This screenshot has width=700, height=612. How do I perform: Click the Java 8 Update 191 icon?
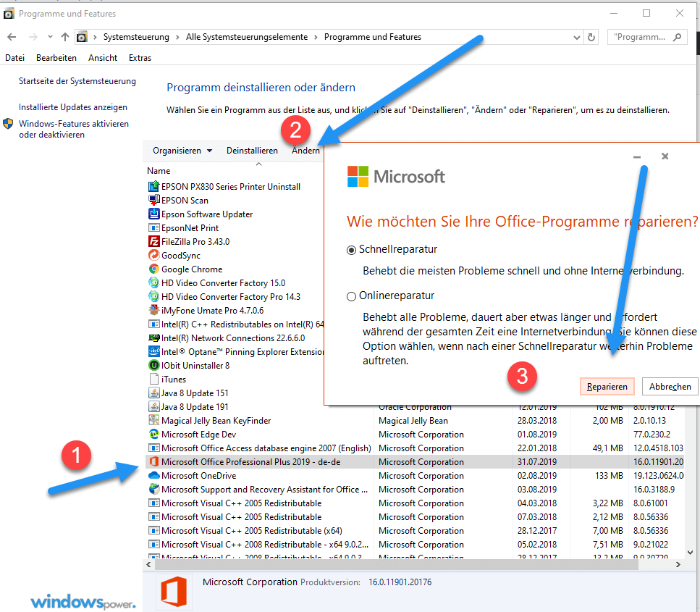tap(153, 407)
